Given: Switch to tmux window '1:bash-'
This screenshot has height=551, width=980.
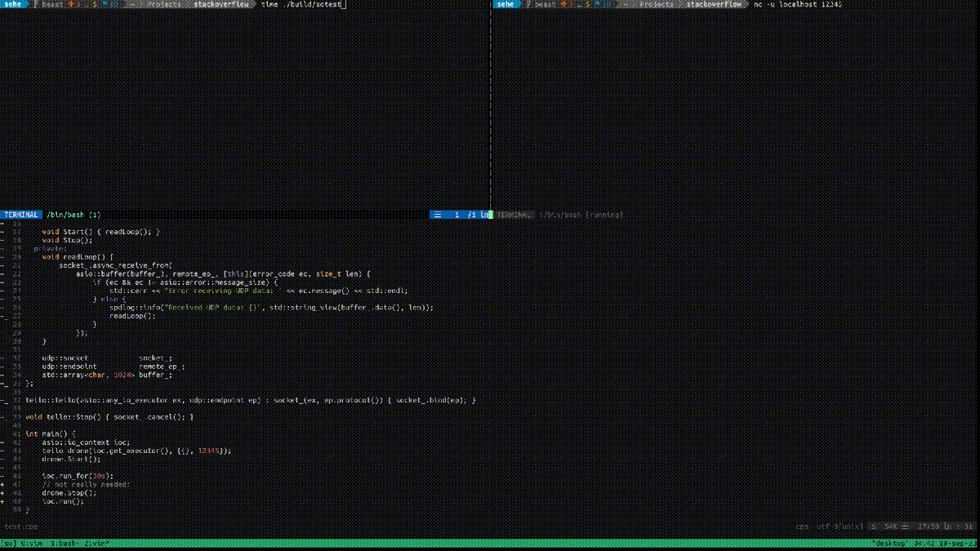Looking at the screenshot, I should [65, 543].
